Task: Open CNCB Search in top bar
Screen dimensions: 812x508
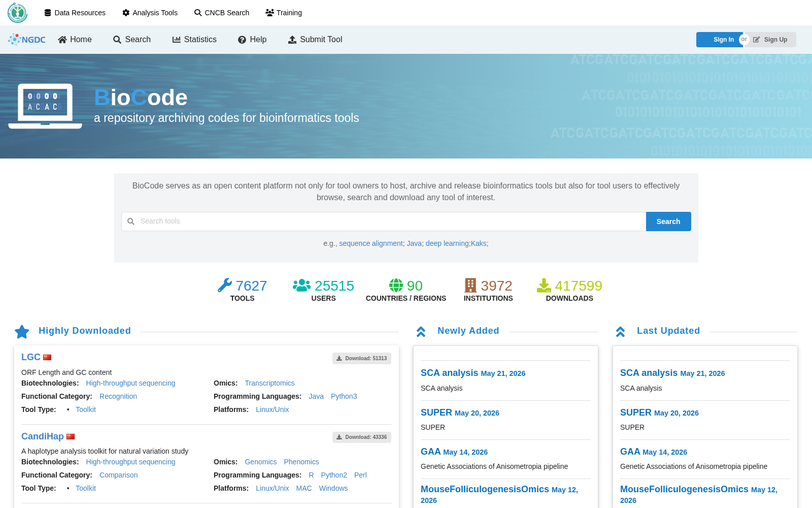Action: coord(222,13)
